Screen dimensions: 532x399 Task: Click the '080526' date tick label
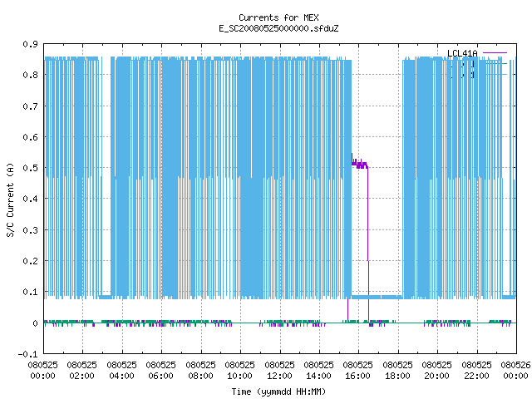515,365
